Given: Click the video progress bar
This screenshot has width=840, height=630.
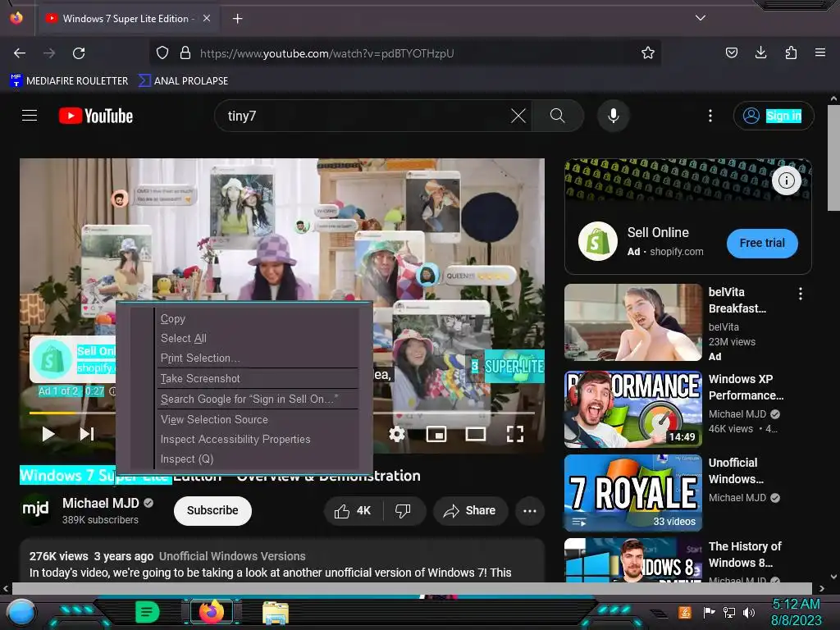Looking at the screenshot, I should (282, 413).
